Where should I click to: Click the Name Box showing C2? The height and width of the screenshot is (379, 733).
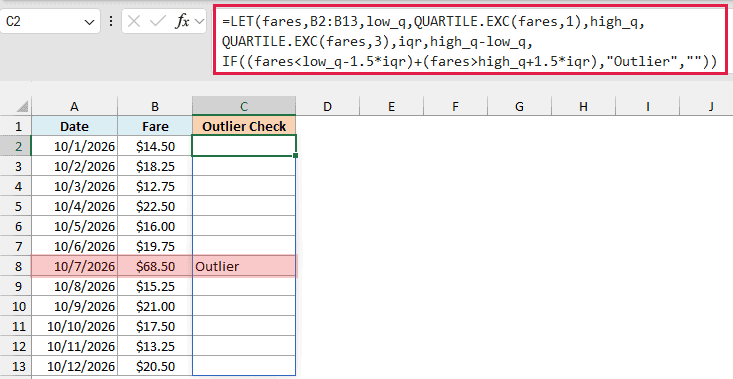[x=50, y=21]
